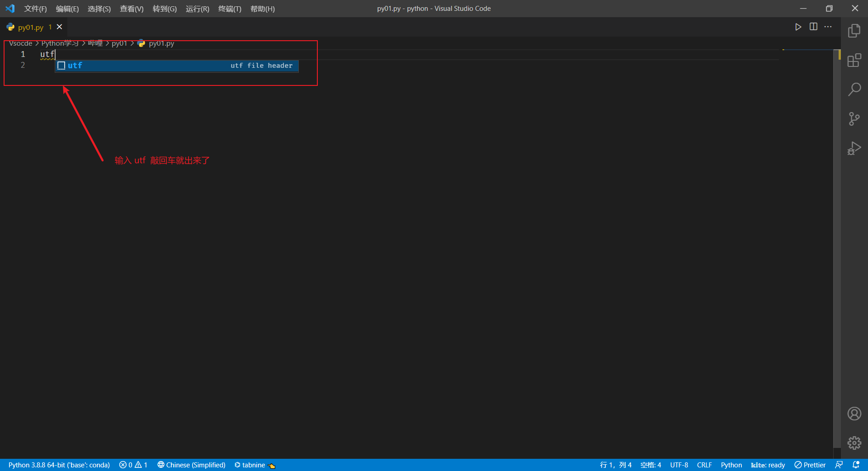Open the 编辑(E) menu
868x471 pixels.
click(67, 9)
